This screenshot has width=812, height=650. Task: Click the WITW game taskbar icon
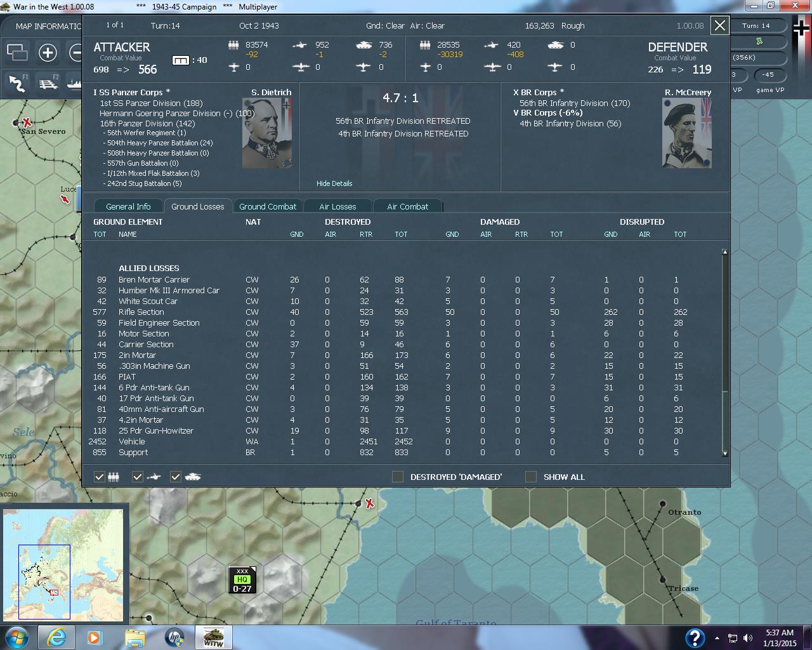coord(213,637)
